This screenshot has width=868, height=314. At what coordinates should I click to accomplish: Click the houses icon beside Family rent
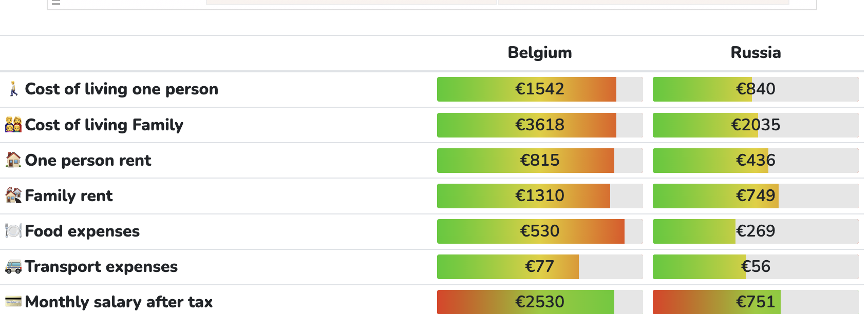[x=13, y=195]
